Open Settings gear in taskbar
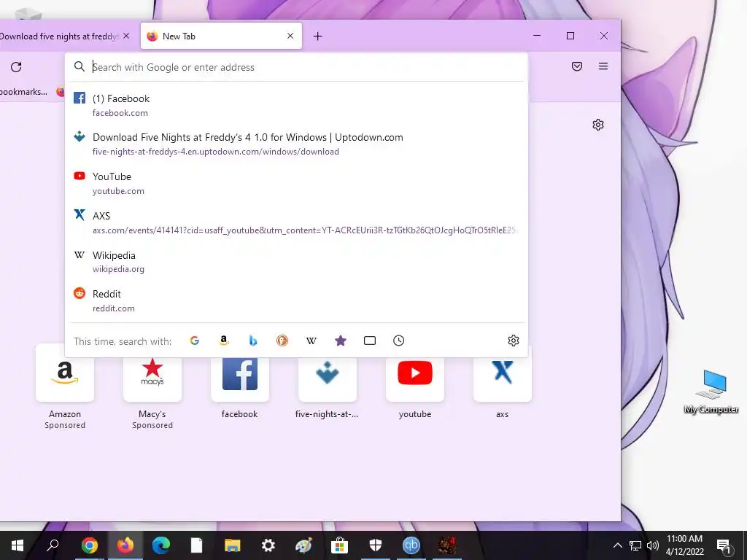Screen dimensions: 747x560 tap(268, 545)
